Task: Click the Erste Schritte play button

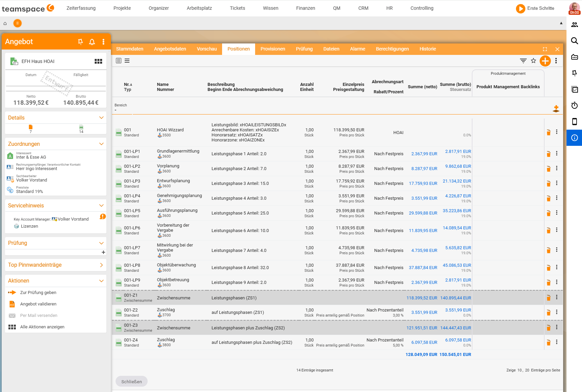Action: point(521,8)
